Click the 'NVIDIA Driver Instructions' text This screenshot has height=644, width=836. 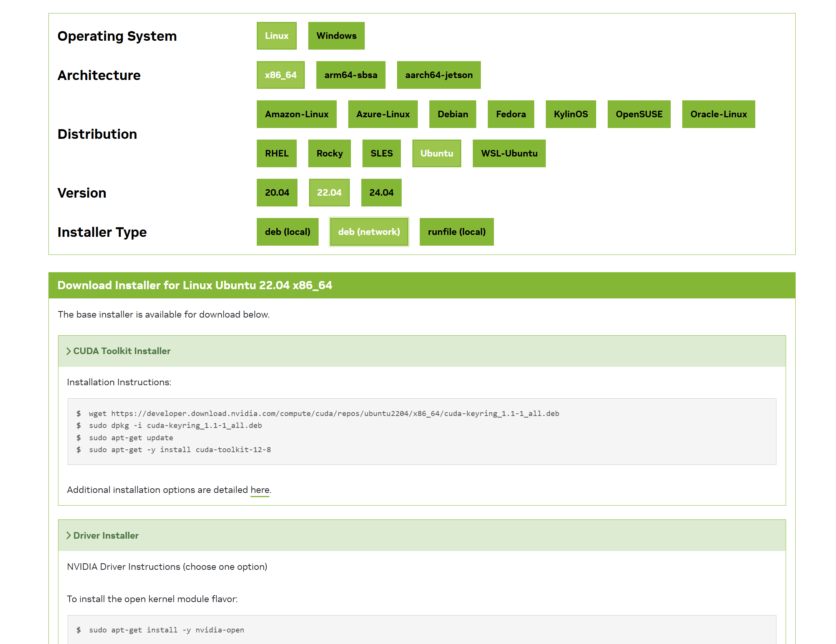(x=167, y=567)
